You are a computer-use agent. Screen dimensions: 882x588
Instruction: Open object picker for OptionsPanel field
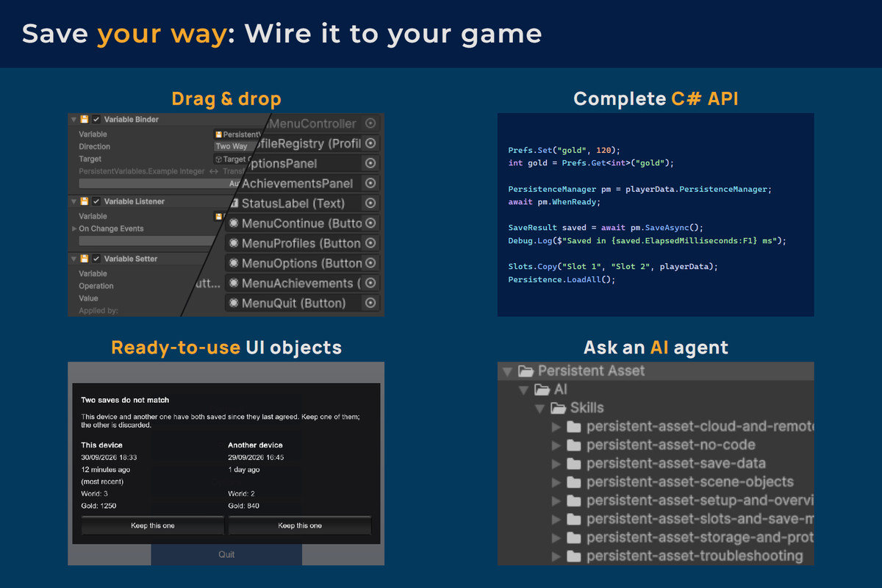point(370,163)
